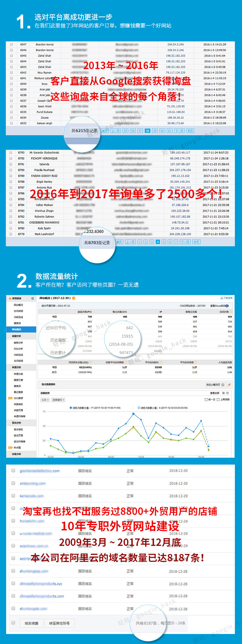Open the 选择指标 metric dropdown

coord(58,400)
